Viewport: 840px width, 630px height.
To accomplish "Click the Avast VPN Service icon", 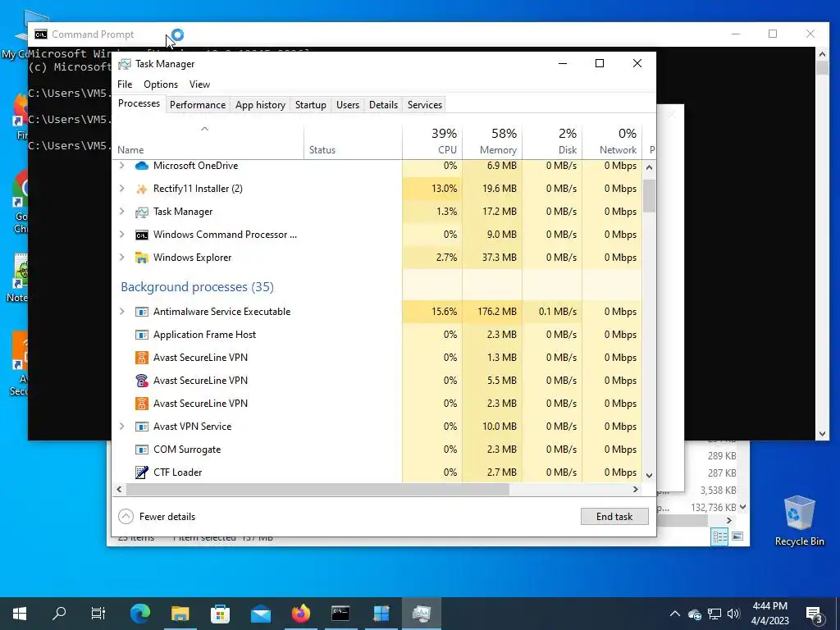I will point(141,427).
